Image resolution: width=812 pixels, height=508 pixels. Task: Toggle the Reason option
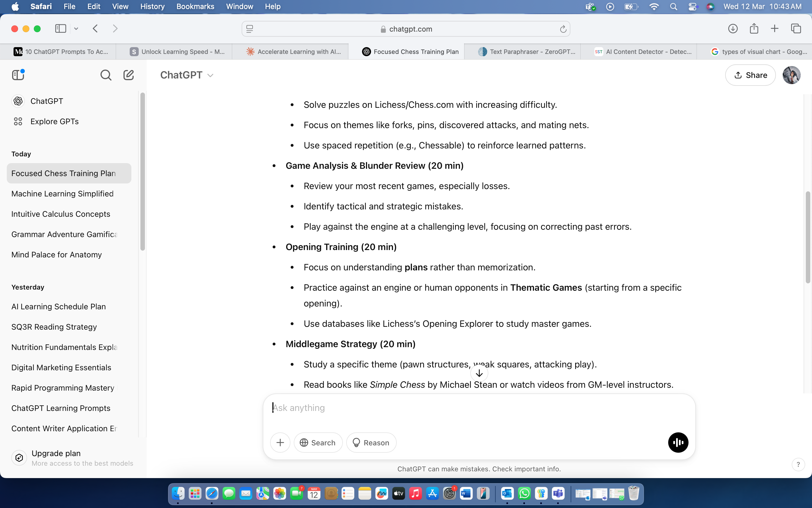(371, 443)
